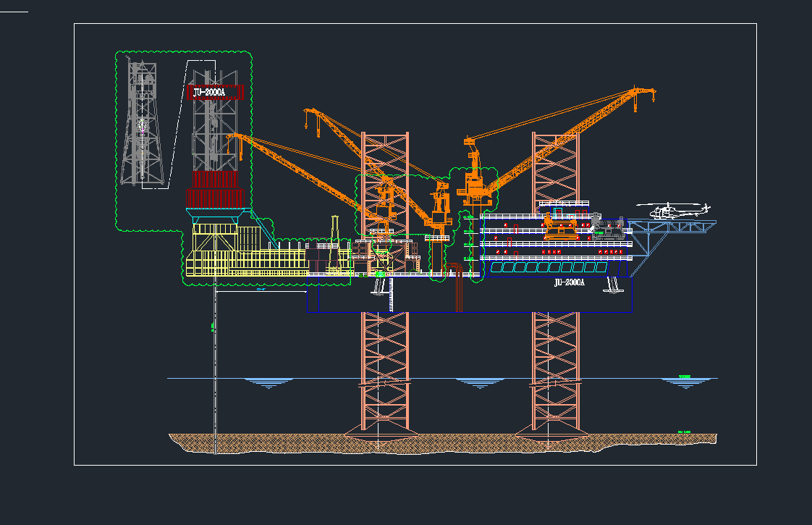Screen dimensions: 812x525
Task: Click the red JU-2000A banner on the derrick
Action: [215, 92]
